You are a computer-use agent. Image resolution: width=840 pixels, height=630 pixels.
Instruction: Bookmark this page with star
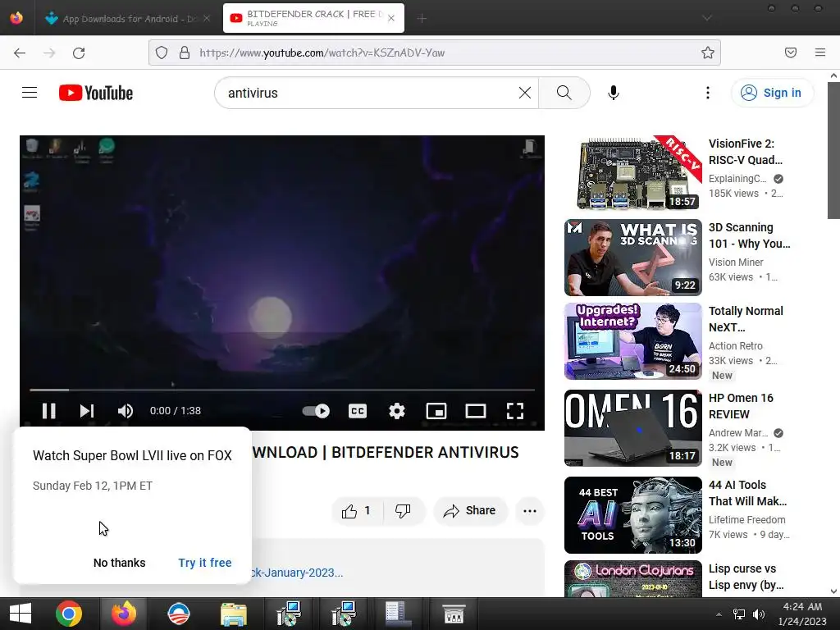pos(708,52)
